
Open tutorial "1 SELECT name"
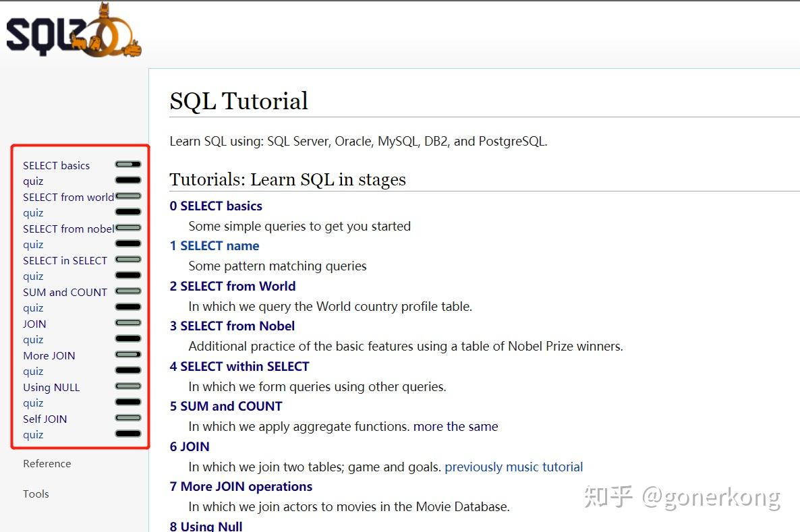pos(214,245)
